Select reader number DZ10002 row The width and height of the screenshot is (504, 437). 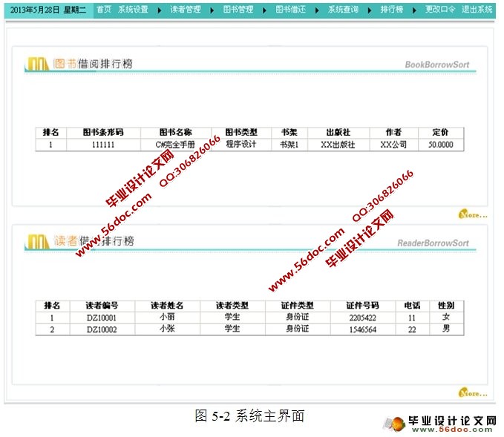click(x=102, y=329)
